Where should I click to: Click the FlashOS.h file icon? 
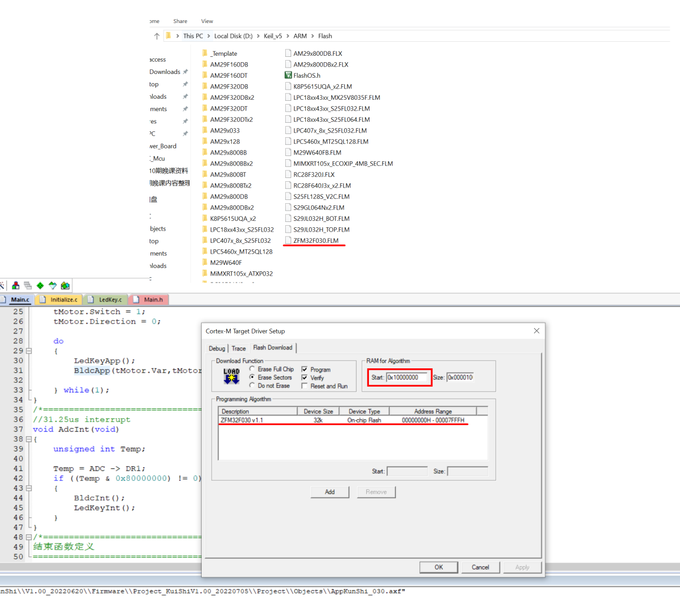(288, 76)
